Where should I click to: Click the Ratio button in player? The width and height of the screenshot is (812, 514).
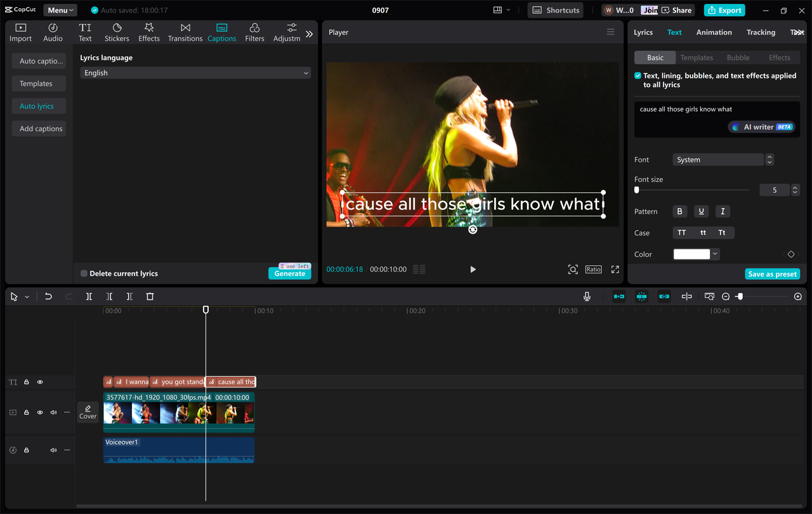point(594,269)
